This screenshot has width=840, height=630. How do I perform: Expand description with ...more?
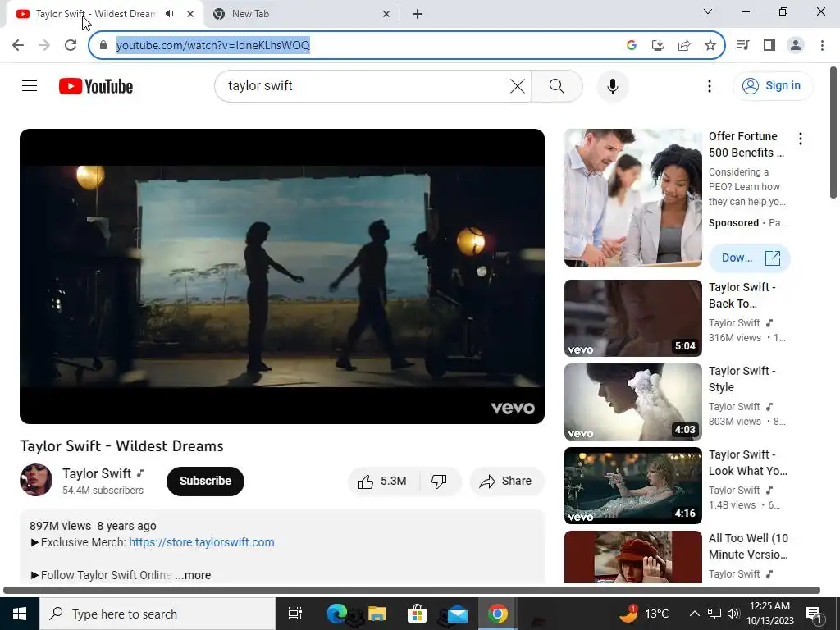coord(193,575)
